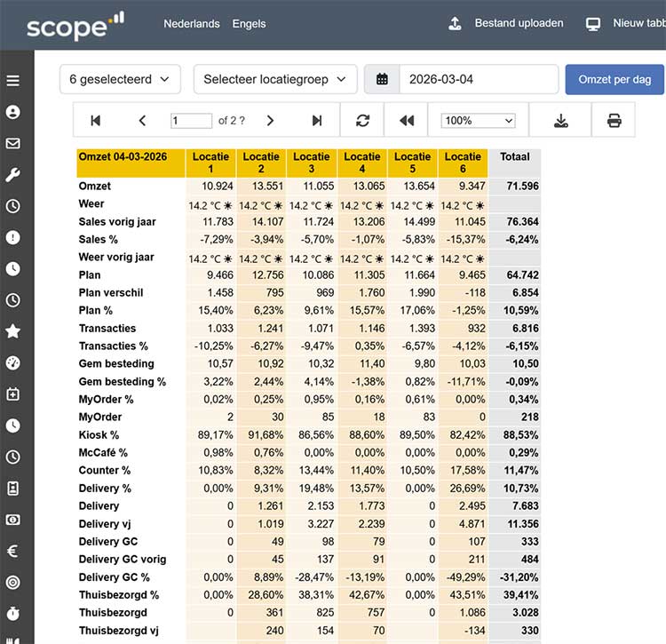Switch language to Engels
The width and height of the screenshot is (666, 644).
[x=249, y=24]
